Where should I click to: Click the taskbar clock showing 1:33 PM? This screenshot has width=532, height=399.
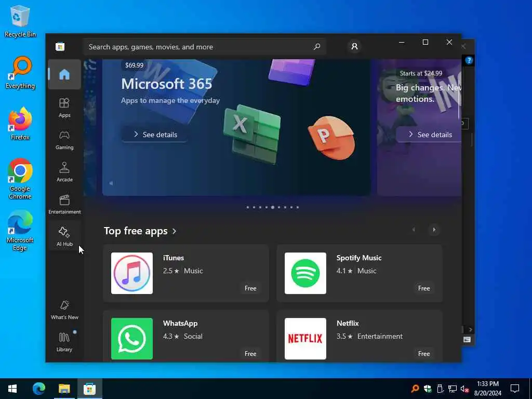click(487, 389)
